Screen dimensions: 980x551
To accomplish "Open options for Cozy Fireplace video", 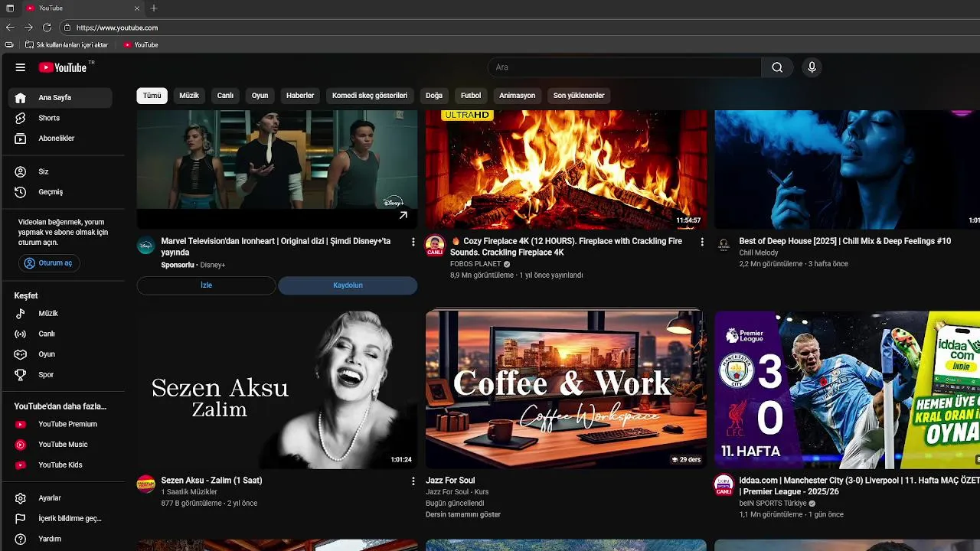I will click(702, 242).
